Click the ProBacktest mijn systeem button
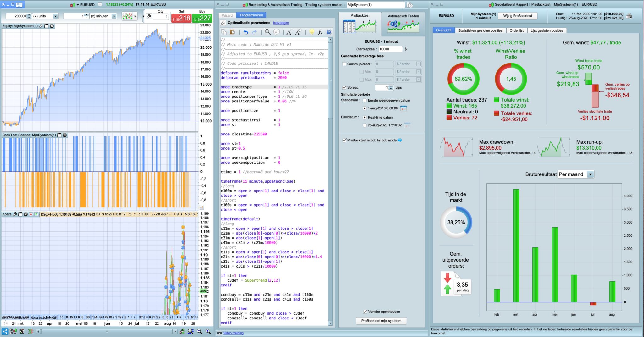This screenshot has height=337, width=644. click(381, 321)
